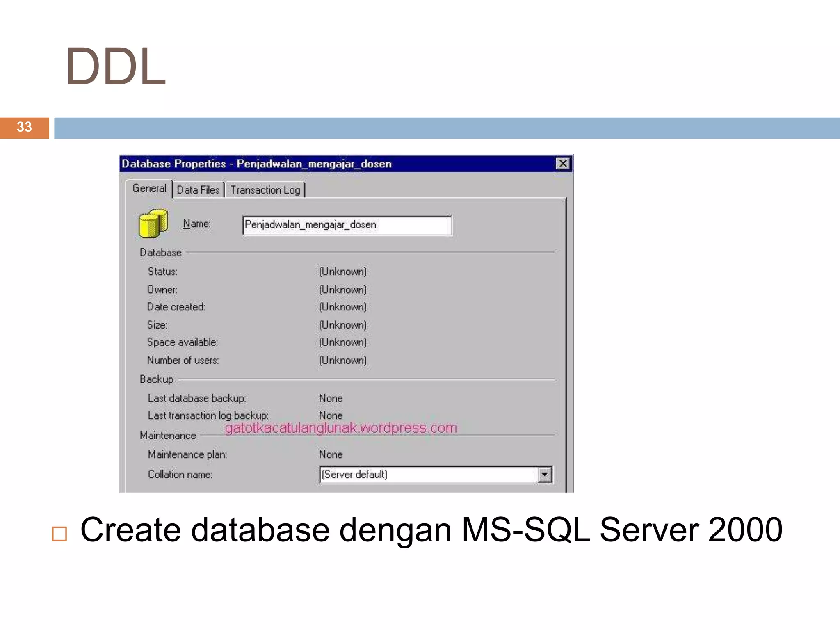Click the Last transaction log backup: label

(208, 415)
